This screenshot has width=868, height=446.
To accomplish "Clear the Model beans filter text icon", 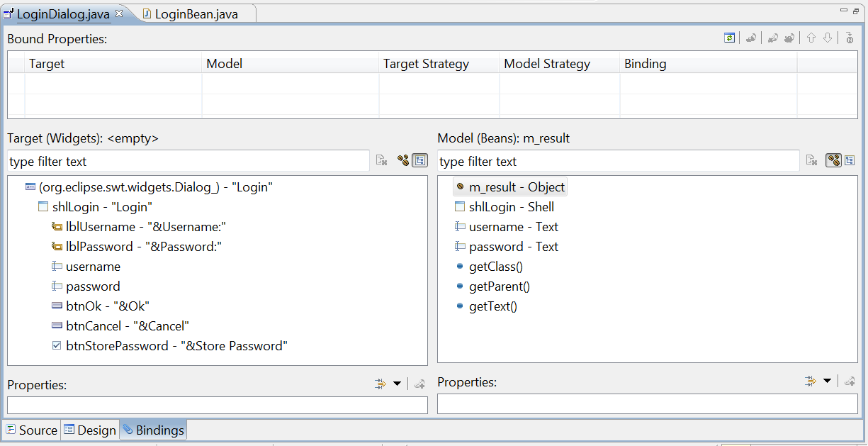I will [812, 161].
